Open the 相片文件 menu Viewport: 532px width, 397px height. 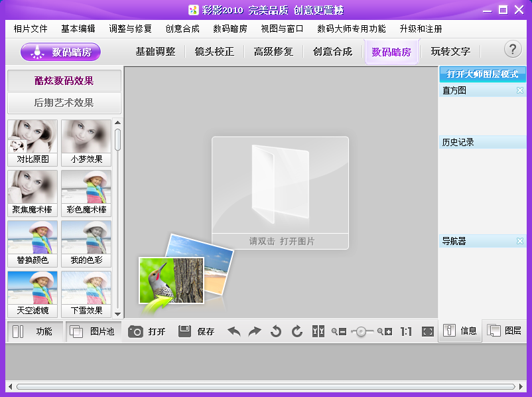pyautogui.click(x=31, y=29)
